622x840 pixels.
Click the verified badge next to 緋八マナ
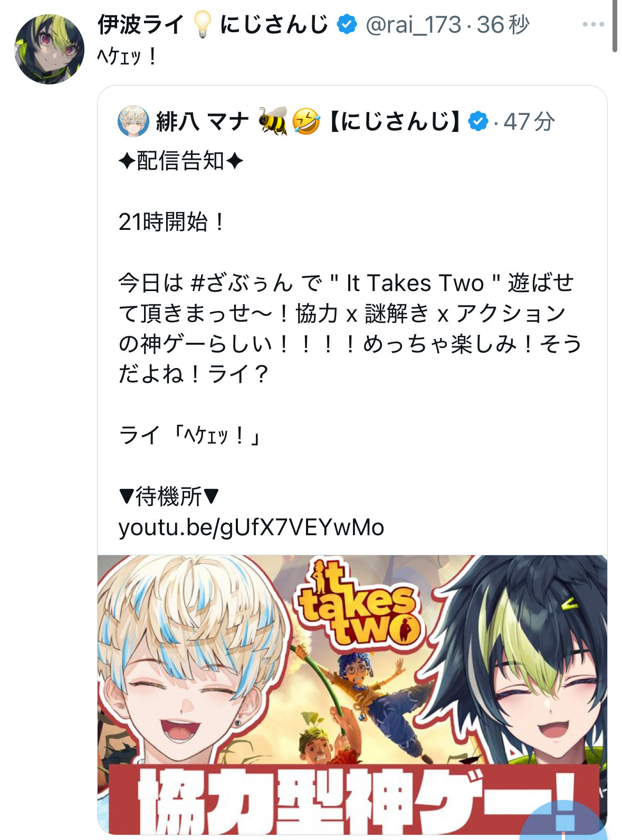(x=478, y=121)
